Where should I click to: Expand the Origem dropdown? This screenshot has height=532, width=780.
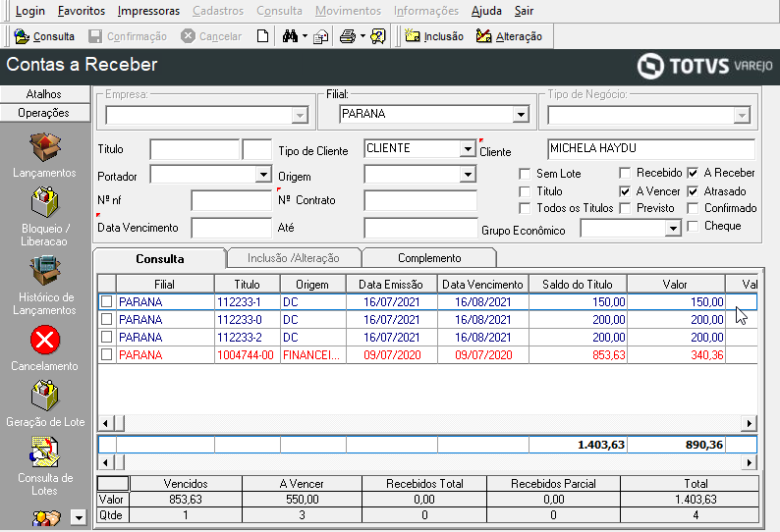click(467, 174)
